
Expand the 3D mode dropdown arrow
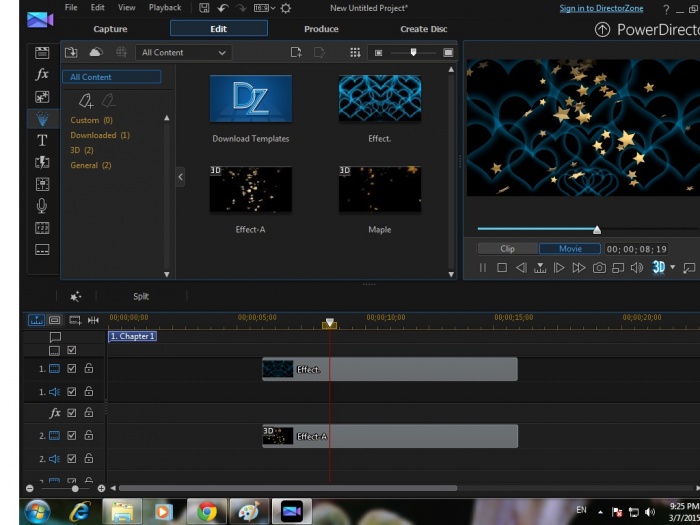[673, 268]
